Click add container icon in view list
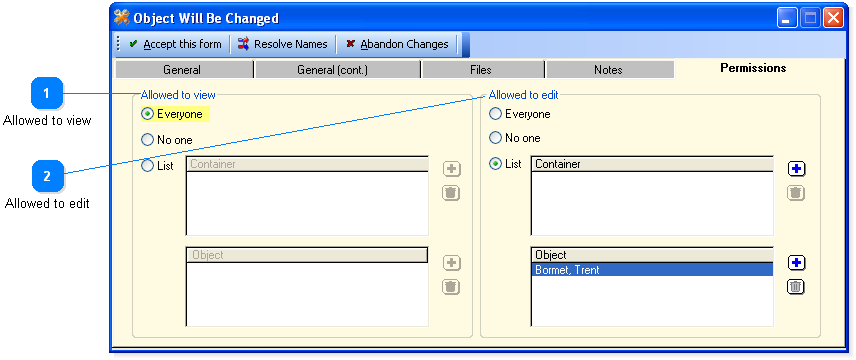The width and height of the screenshot is (856, 360). 451,169
